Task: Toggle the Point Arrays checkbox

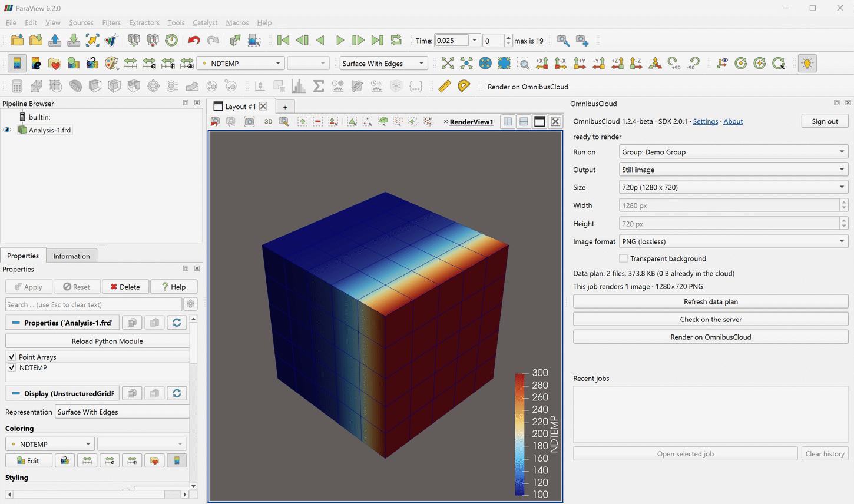Action: (12, 357)
